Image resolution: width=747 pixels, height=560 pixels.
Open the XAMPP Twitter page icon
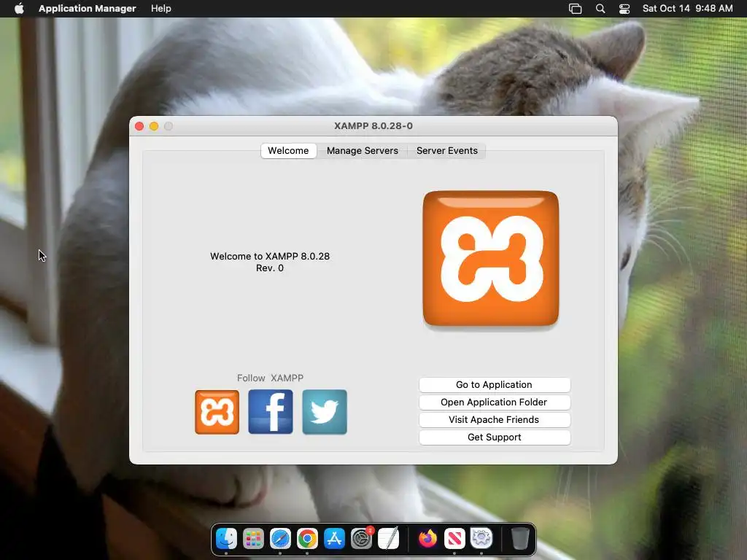(x=325, y=412)
